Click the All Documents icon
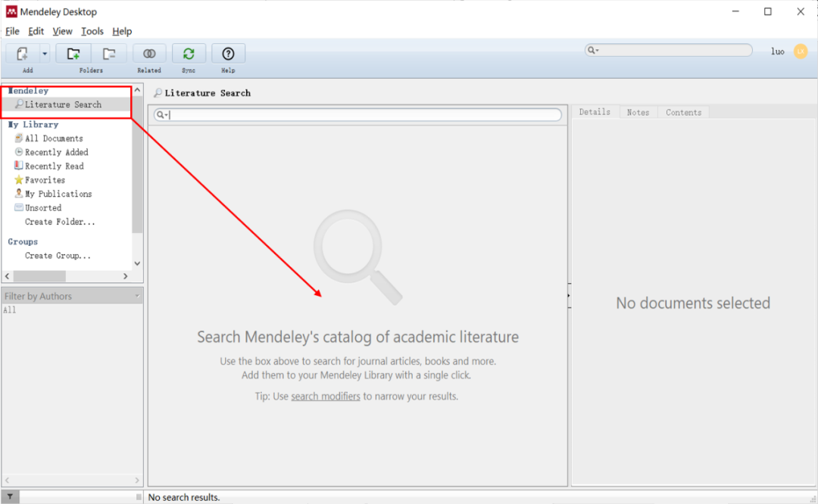This screenshot has width=818, height=504. (19, 138)
